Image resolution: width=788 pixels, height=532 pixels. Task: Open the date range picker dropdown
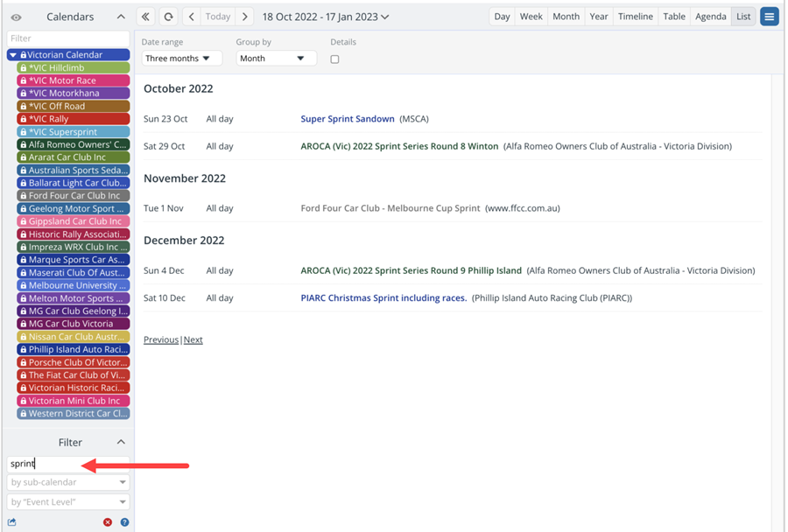tap(326, 17)
